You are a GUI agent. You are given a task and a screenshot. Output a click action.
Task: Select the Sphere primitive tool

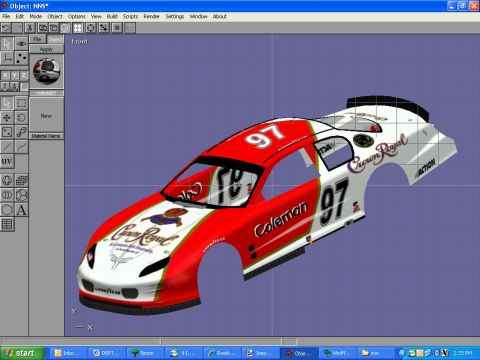[7, 181]
